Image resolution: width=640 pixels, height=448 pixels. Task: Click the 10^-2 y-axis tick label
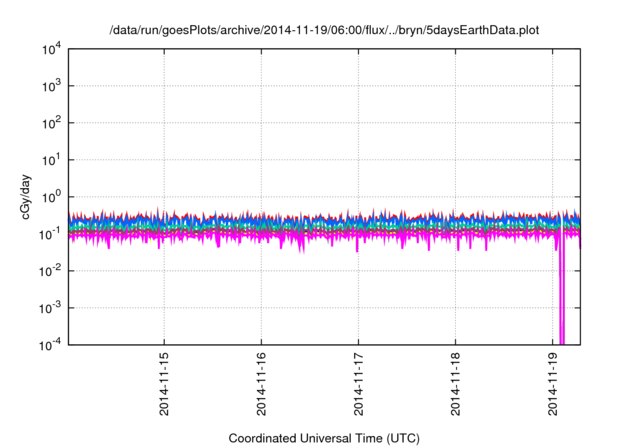50,271
